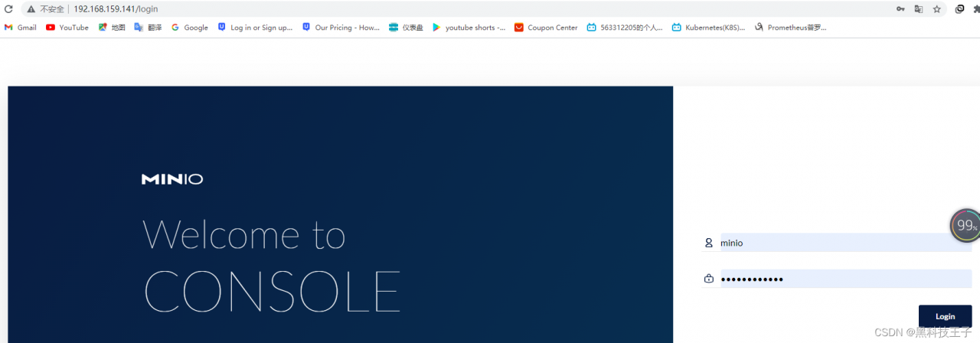This screenshot has height=343, width=980.
Task: Click the translate page icon in address bar
Action: (x=919, y=9)
